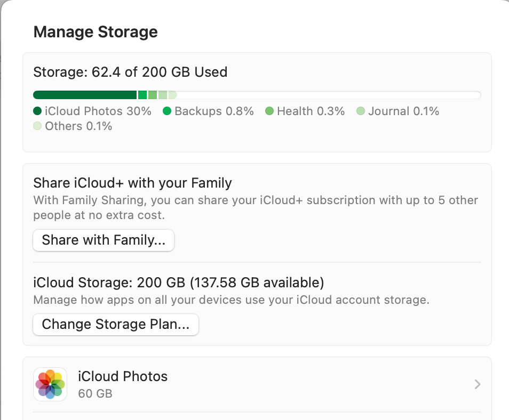The width and height of the screenshot is (509, 420).
Task: Click the storage usage progress bar
Action: click(256, 94)
